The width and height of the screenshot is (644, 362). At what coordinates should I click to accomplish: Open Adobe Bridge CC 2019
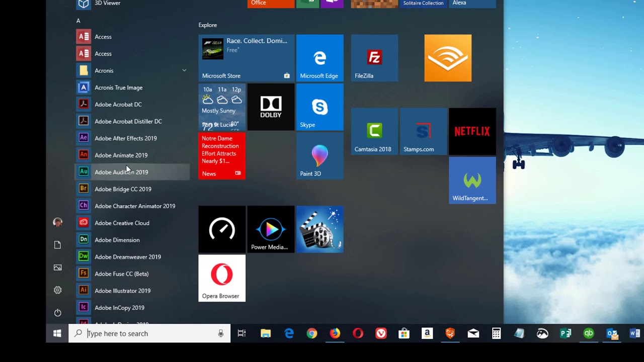pyautogui.click(x=132, y=189)
